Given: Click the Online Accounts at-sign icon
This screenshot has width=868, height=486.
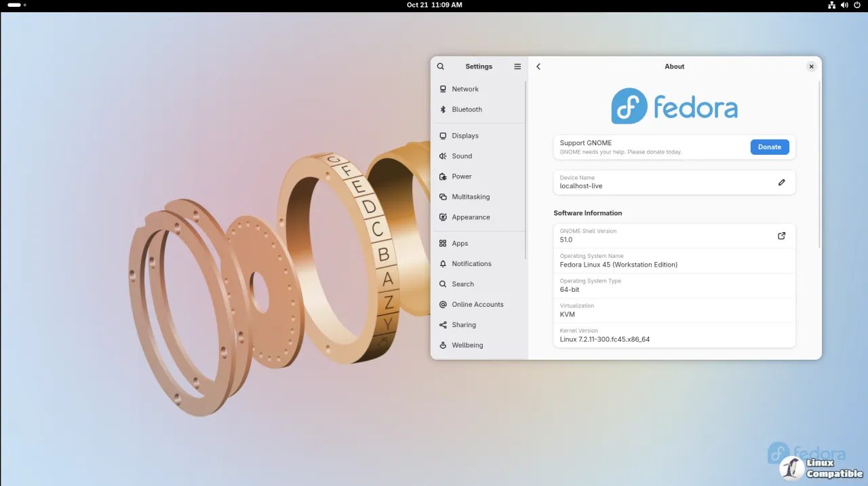Looking at the screenshot, I should point(443,304).
